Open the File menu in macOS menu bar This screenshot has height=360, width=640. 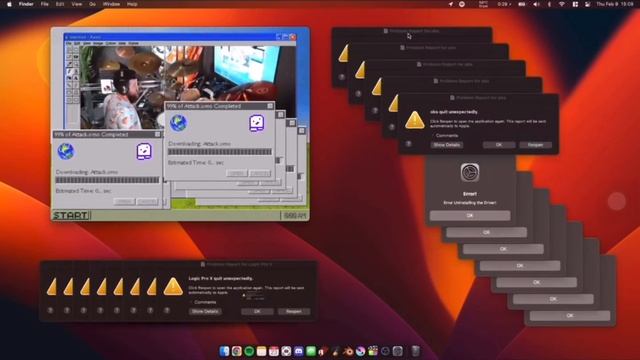pos(44,4)
